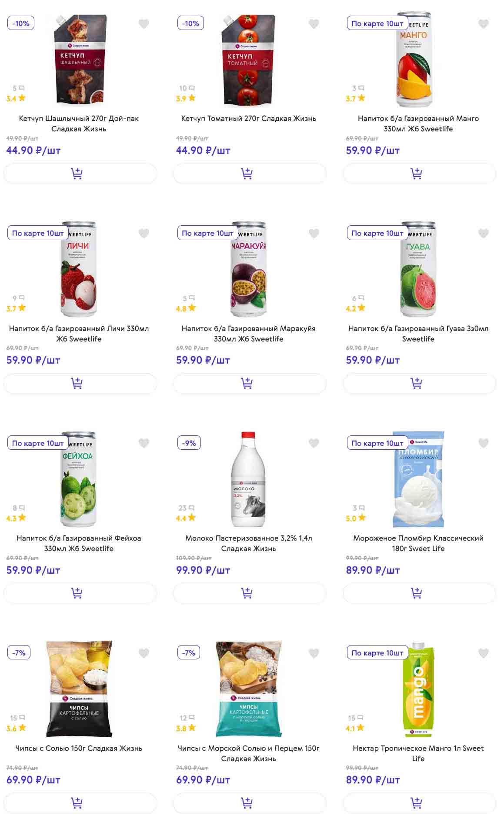Open Мороженое Пломбир Классический title
Image resolution: width=504 pixels, height=826 pixels.
418,543
